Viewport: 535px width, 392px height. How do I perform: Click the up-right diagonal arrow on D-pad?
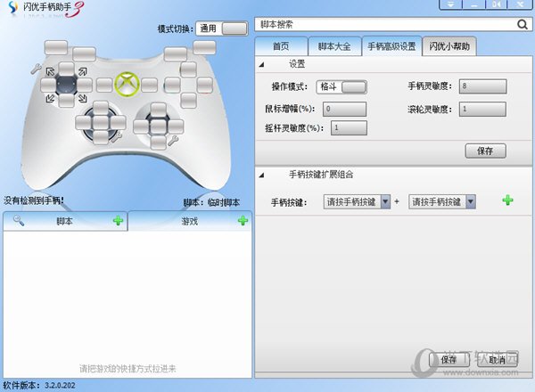click(x=83, y=71)
